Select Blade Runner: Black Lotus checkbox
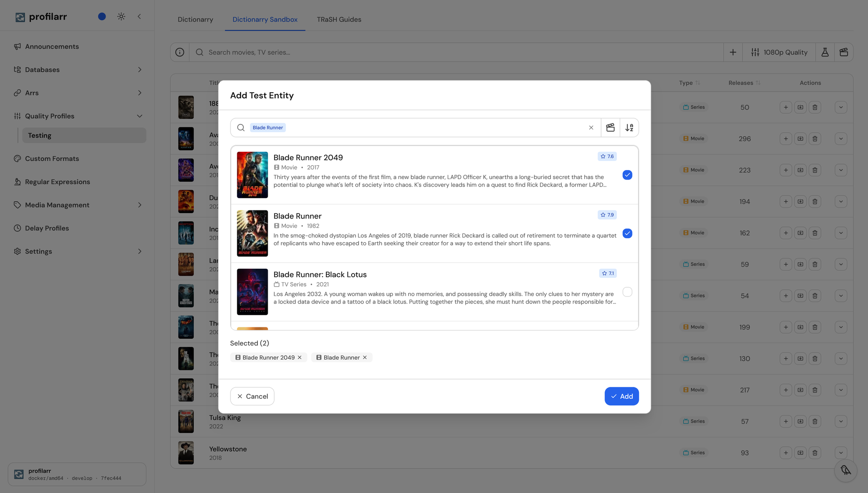The image size is (868, 493). pos(627,292)
